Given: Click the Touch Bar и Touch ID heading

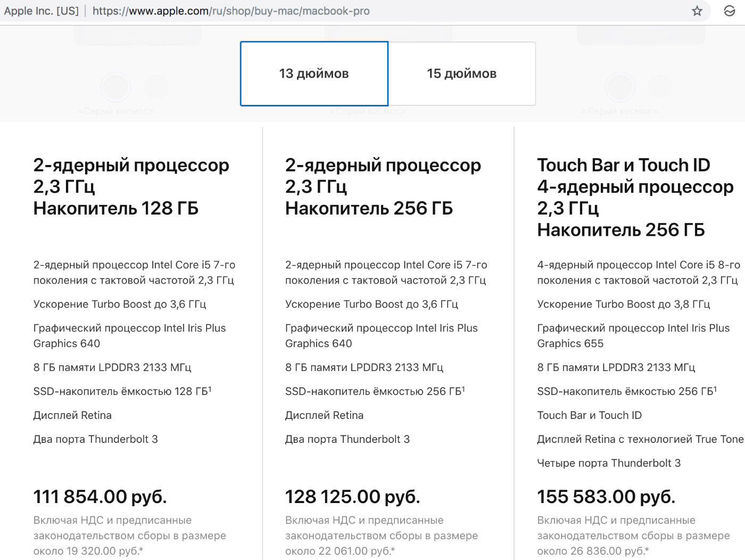Looking at the screenshot, I should tap(624, 165).
